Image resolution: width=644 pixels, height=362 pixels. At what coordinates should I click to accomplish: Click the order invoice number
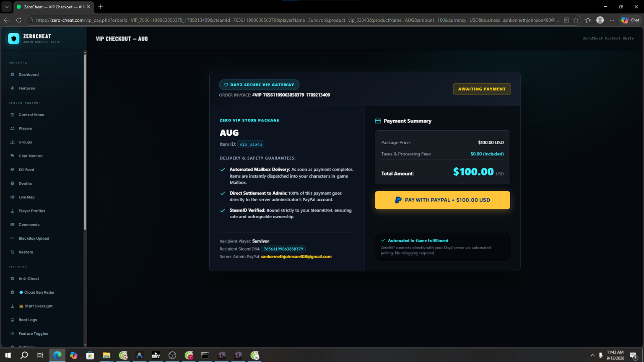pos(291,95)
